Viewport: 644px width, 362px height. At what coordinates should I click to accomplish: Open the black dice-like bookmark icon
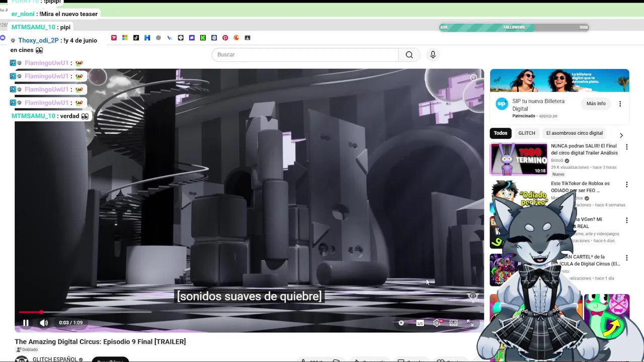[181, 38]
